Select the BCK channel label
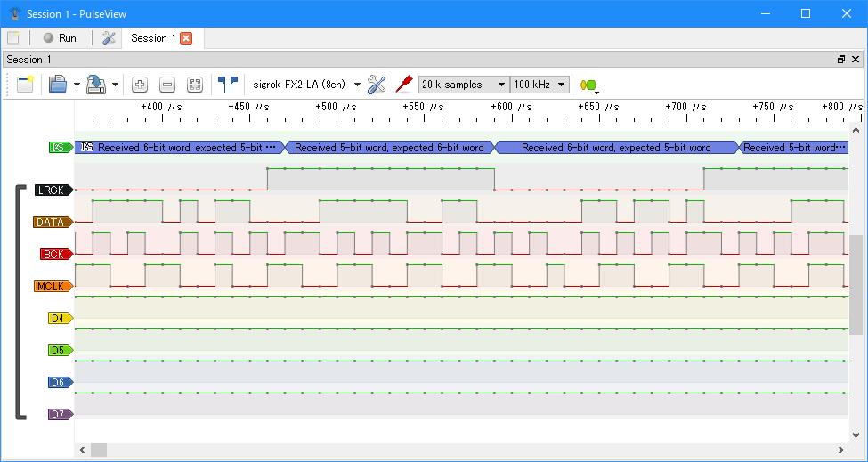868x462 pixels. [56, 255]
